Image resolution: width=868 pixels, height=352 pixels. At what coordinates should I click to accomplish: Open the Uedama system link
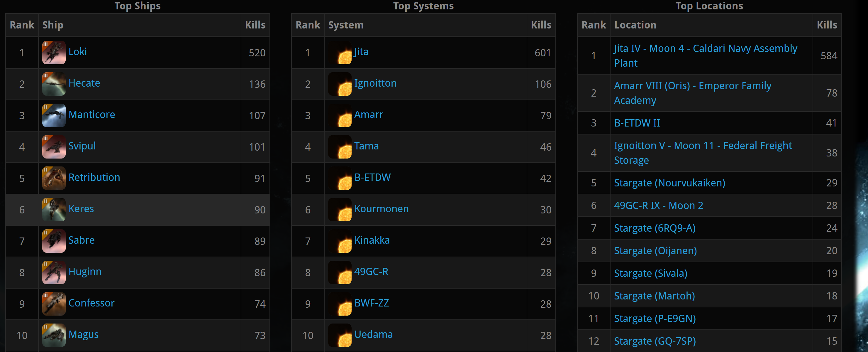pos(374,334)
